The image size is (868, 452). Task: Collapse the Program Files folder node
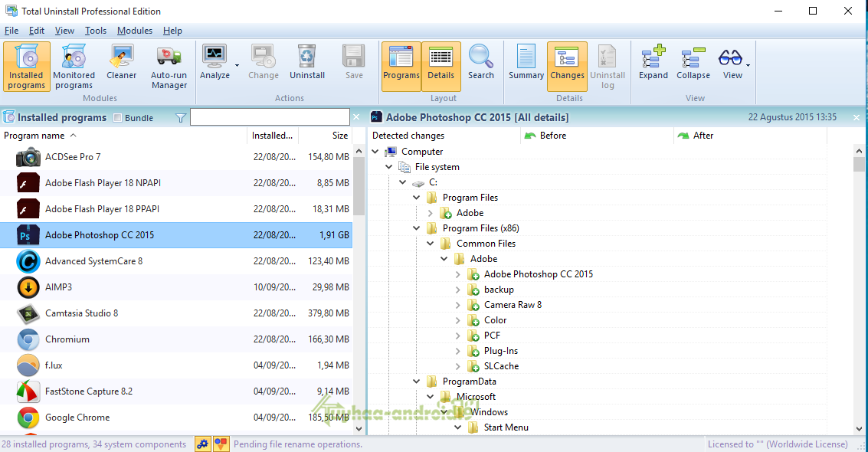(x=417, y=198)
